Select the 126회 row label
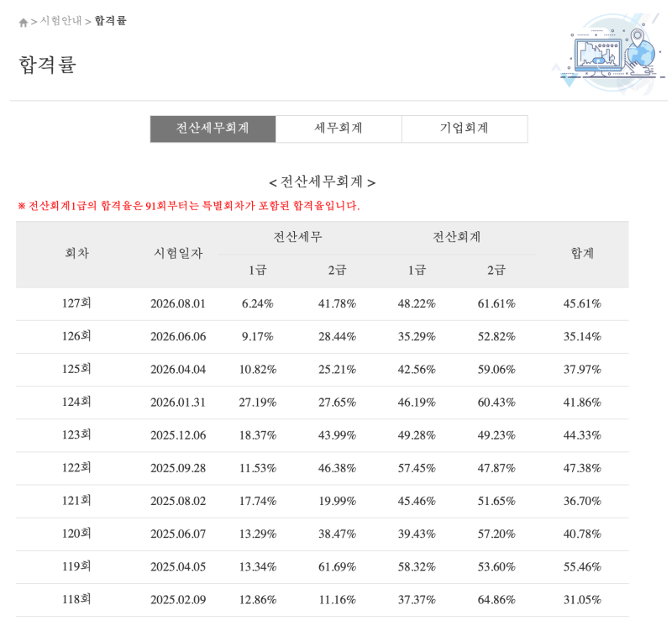This screenshot has height=621, width=672. coord(76,336)
